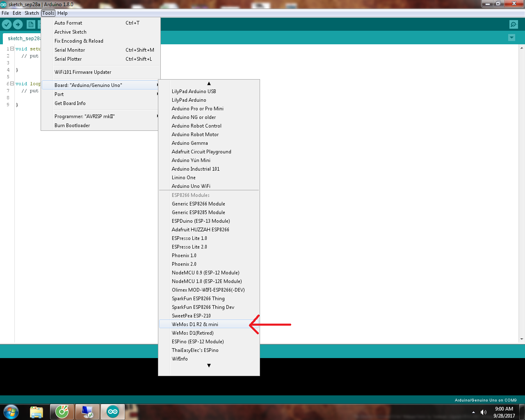Pick Olimex MOD-WIFI-ESP8266(-DEV)
525x420 pixels.
tap(209, 290)
